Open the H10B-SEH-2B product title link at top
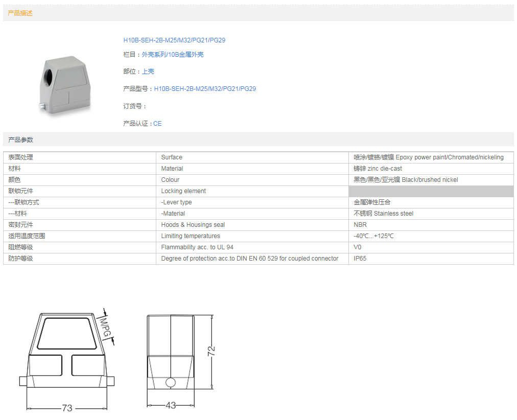This screenshot has height=420, width=517. point(174,40)
